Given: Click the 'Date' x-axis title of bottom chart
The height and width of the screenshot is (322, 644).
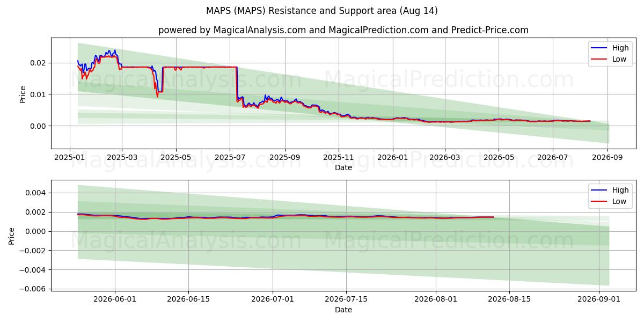Looking at the screenshot, I should pyautogui.click(x=343, y=310).
